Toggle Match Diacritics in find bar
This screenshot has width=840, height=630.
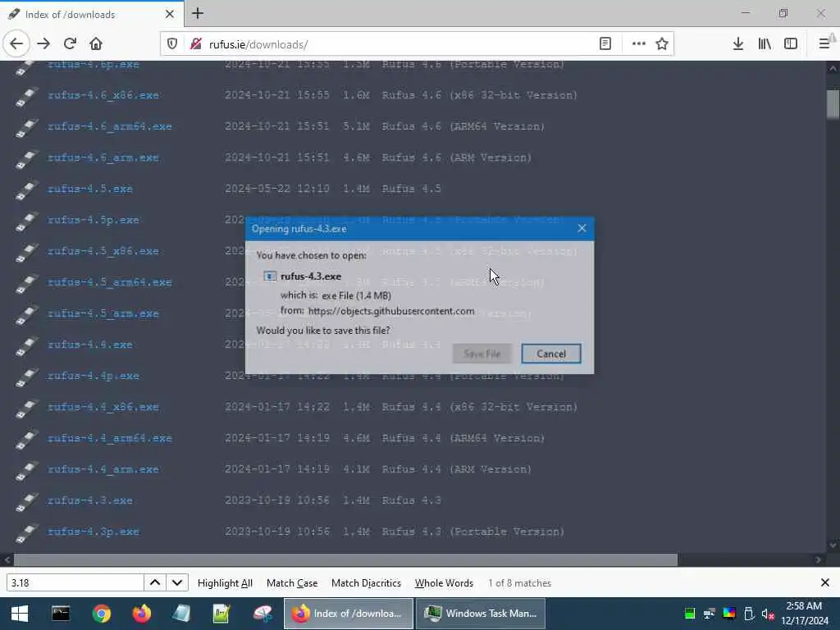click(x=366, y=583)
